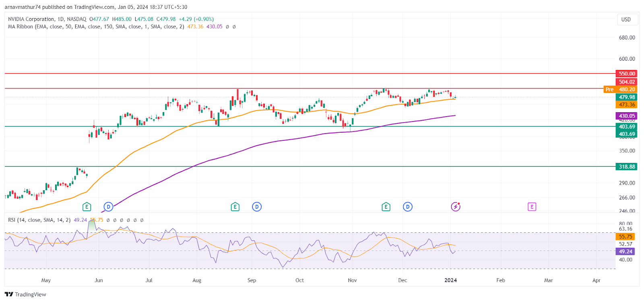Viewport: 644px width, 302px height.
Task: Click the 52.57 RSI axis value
Action: [625, 244]
